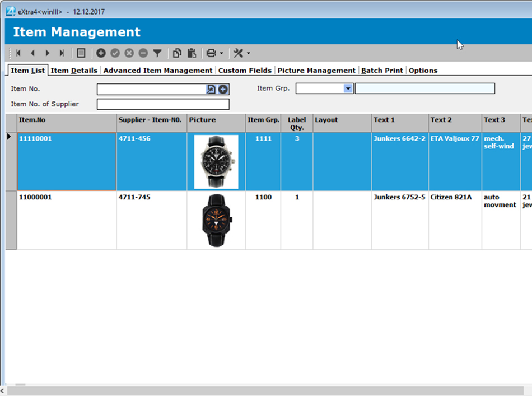Delete the record via the minus icon
Image resolution: width=532 pixels, height=396 pixels.
point(143,53)
